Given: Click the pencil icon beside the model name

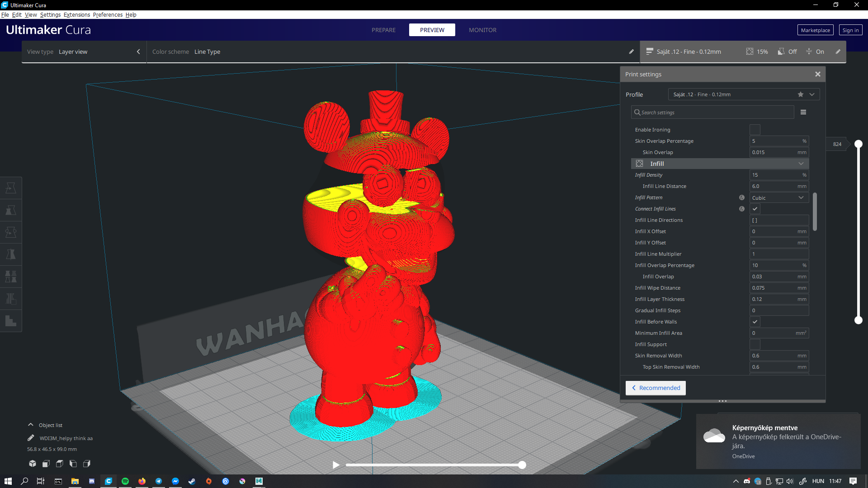Looking at the screenshot, I should [x=31, y=438].
